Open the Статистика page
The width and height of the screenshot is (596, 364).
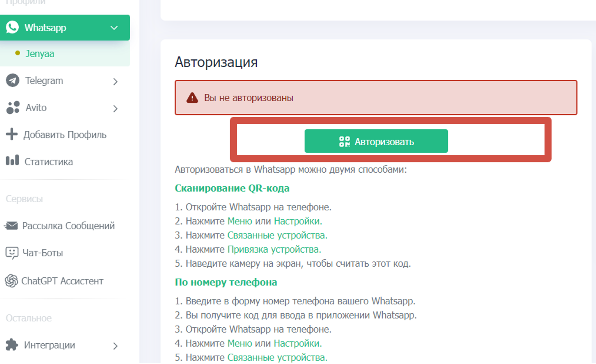[x=49, y=162]
